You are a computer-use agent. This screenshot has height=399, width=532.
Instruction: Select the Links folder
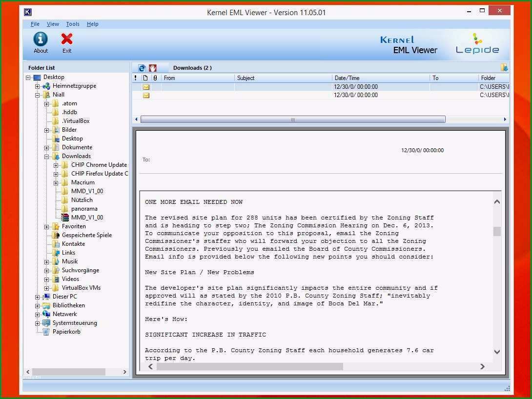click(68, 253)
